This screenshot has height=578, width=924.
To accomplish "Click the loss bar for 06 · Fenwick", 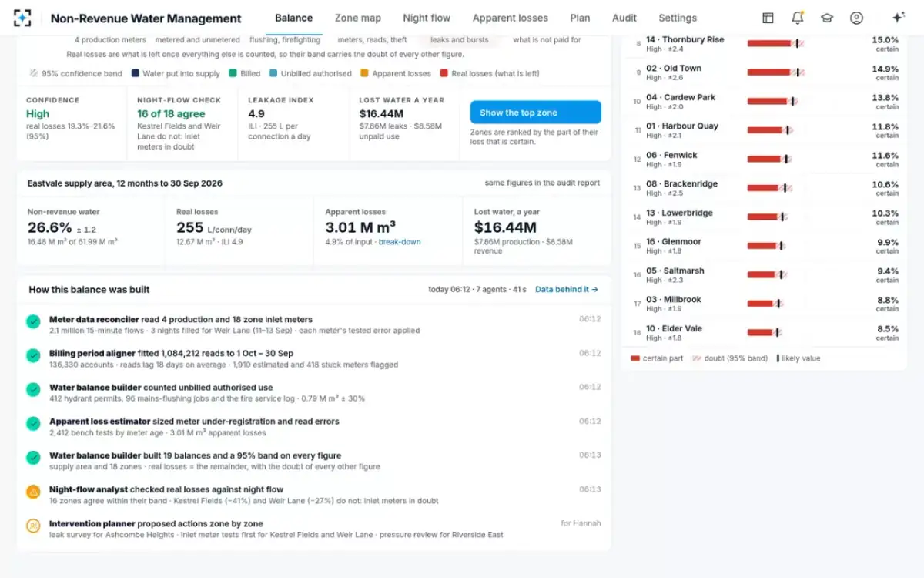I will tap(768, 160).
